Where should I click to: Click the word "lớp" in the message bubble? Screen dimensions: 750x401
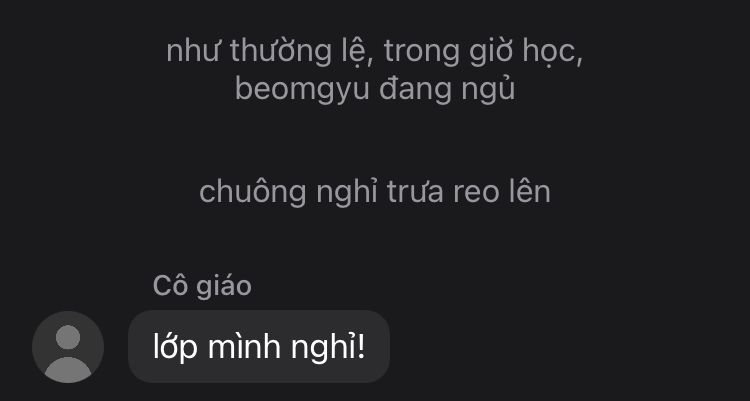[175, 347]
